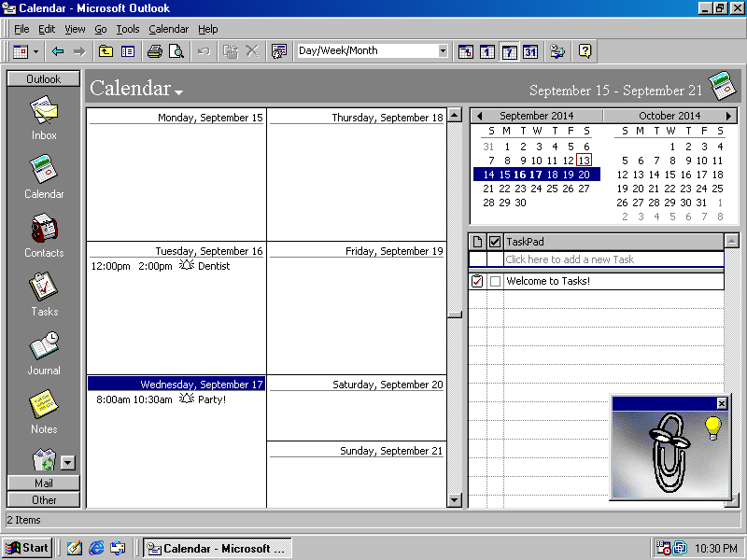Click the Plan a Meeting toolbar icon
This screenshot has height=560, width=747.
pos(279,51)
